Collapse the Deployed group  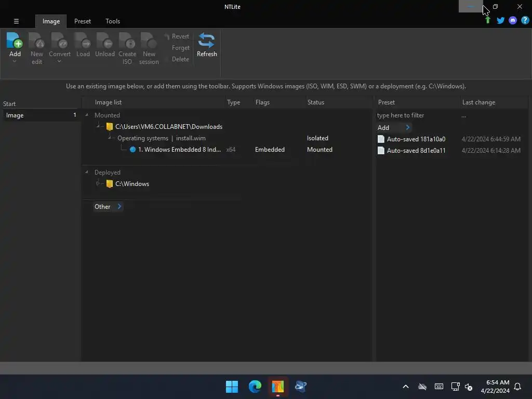pyautogui.click(x=87, y=172)
